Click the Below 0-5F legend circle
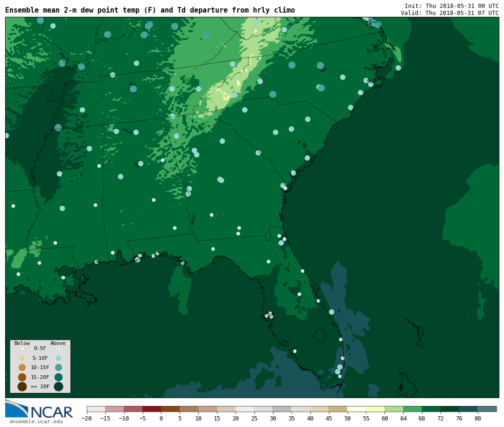 [x=22, y=348]
